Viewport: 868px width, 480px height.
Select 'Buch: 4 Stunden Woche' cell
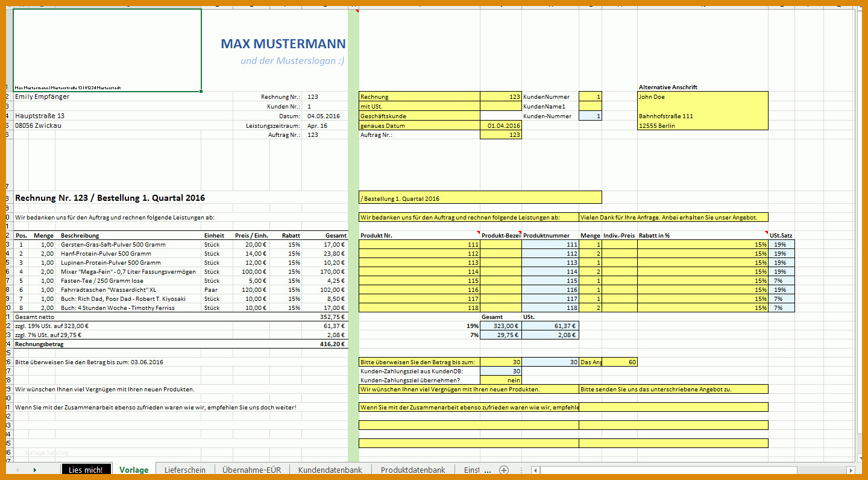coord(118,308)
